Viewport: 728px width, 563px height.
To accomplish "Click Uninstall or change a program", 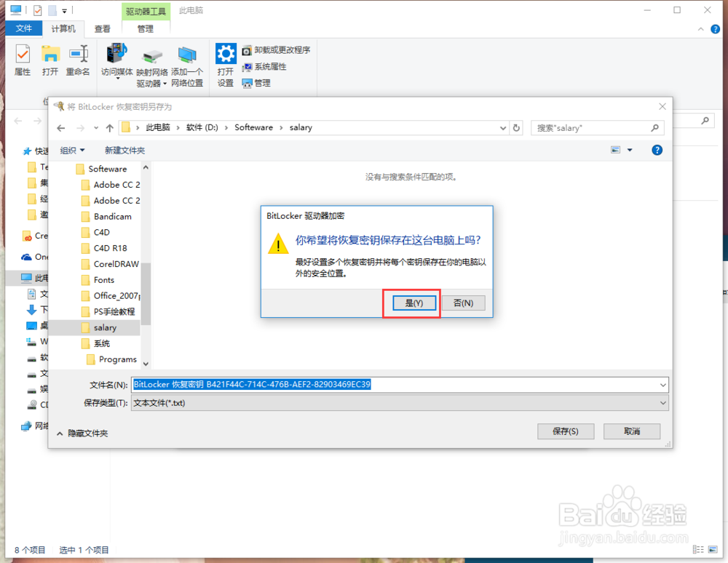I will pos(276,50).
